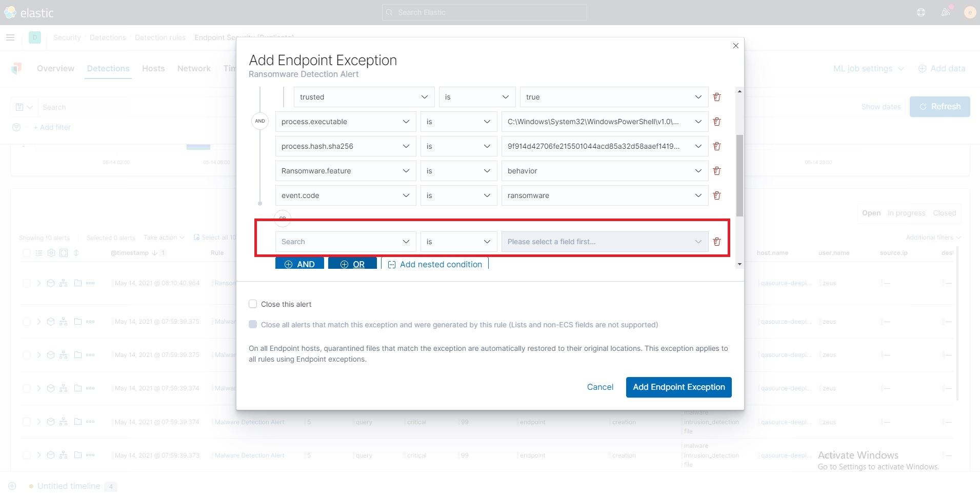Open operator dropdown for event.code row
Viewport: 980px width, 495px height.
point(458,195)
